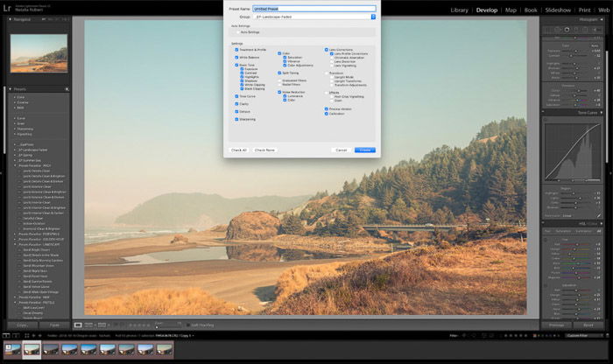The image size is (613, 364).
Task: Open the Group dropdown in preset dialog
Action: click(314, 17)
